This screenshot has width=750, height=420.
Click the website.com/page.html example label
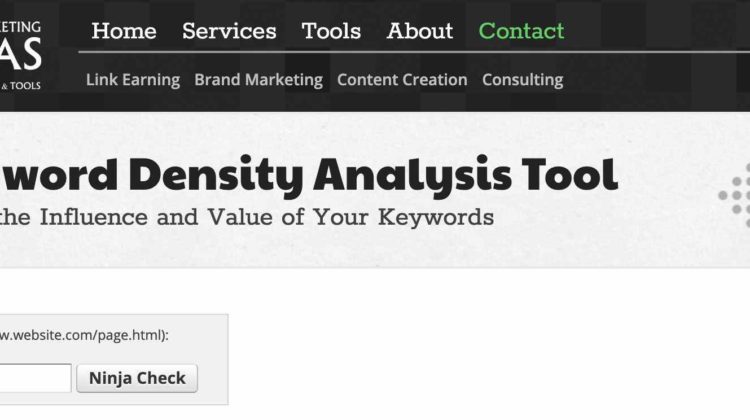pyautogui.click(x=84, y=335)
